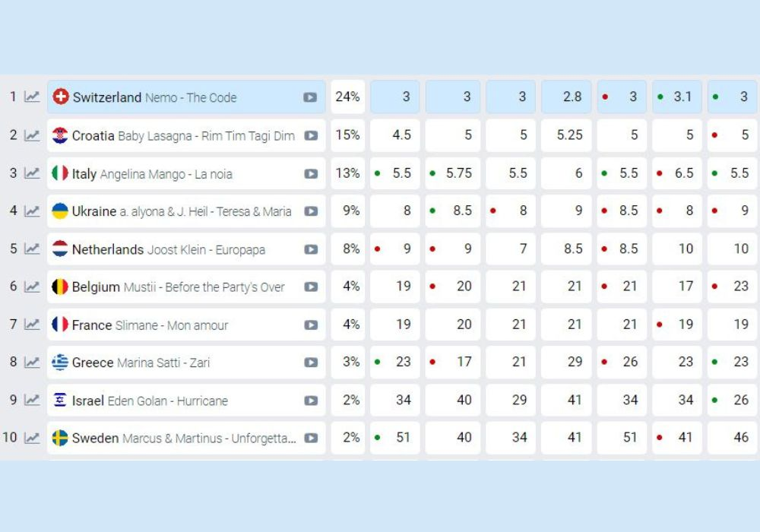Click the Swedish flag icon

(x=60, y=438)
